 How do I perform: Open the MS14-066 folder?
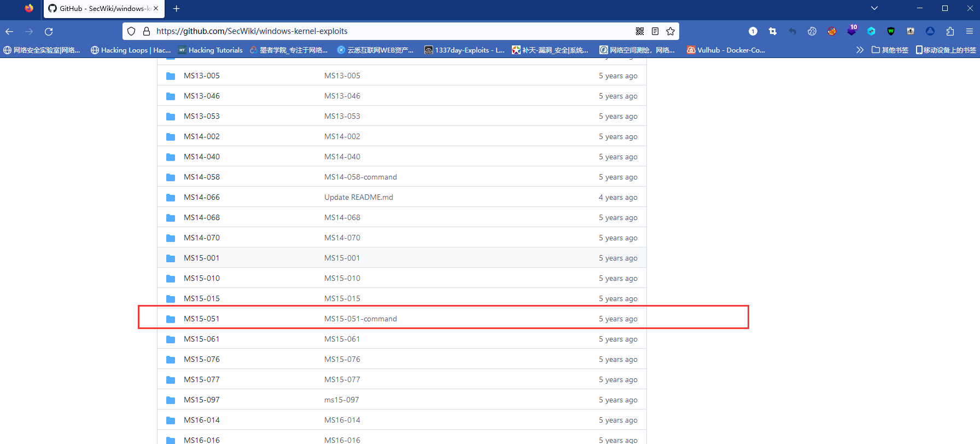(202, 197)
